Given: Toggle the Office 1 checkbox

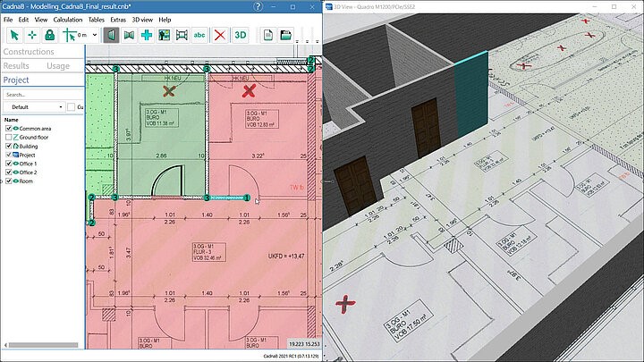Looking at the screenshot, I should click(x=9, y=164).
